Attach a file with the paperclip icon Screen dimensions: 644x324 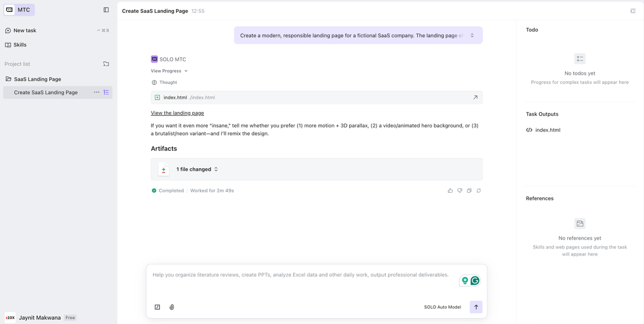click(172, 307)
